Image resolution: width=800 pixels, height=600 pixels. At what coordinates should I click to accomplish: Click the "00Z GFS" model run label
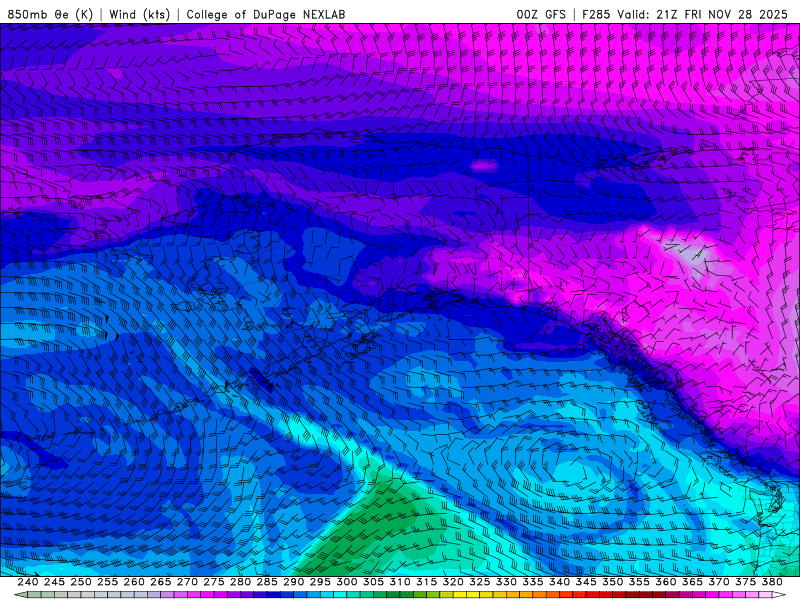pos(541,14)
